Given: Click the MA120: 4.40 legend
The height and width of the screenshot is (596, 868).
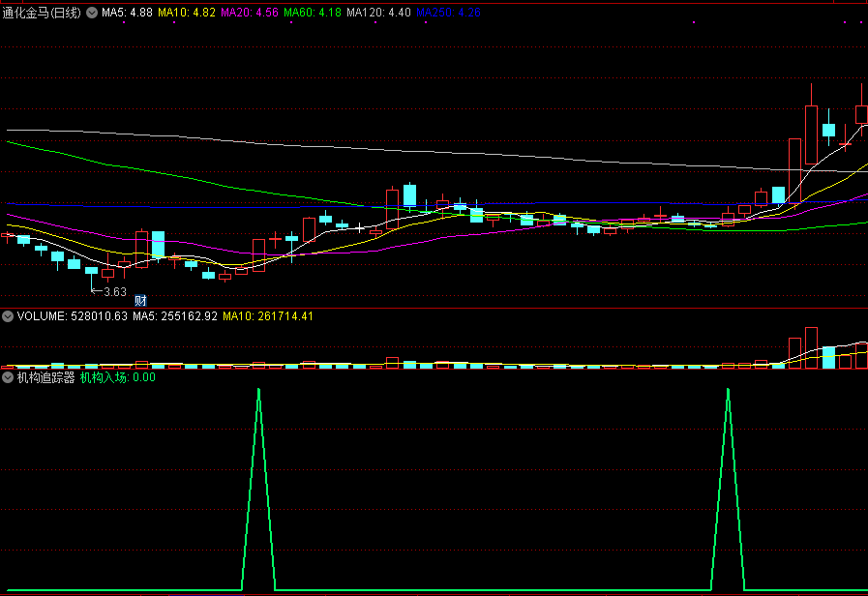Looking at the screenshot, I should [378, 13].
